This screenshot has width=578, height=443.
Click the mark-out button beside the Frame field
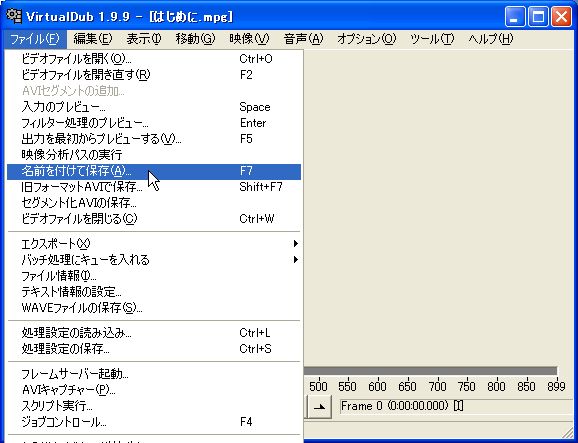click(319, 407)
